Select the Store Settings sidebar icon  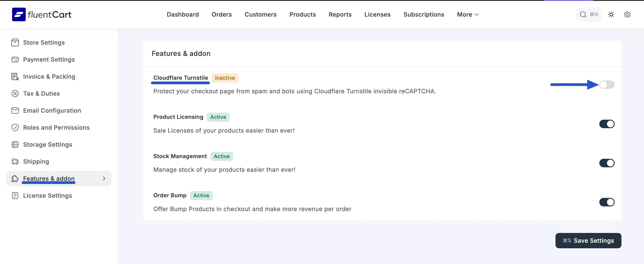tap(15, 43)
